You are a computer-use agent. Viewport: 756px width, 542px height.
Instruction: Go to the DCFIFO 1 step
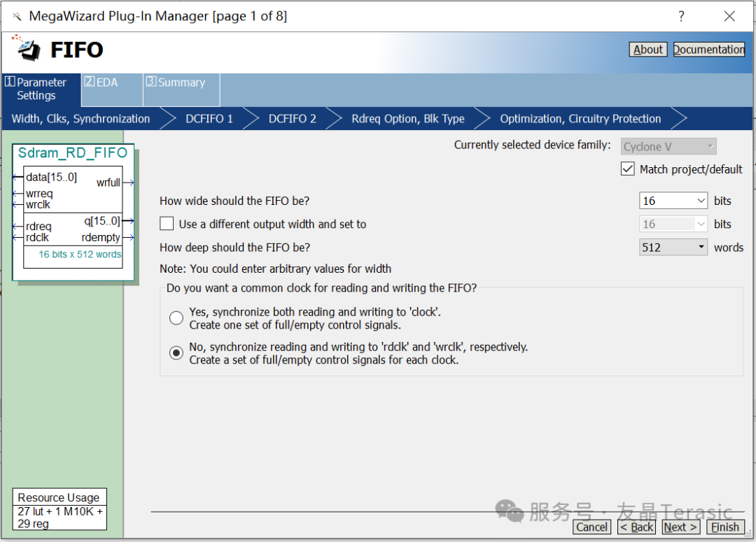[209, 119]
